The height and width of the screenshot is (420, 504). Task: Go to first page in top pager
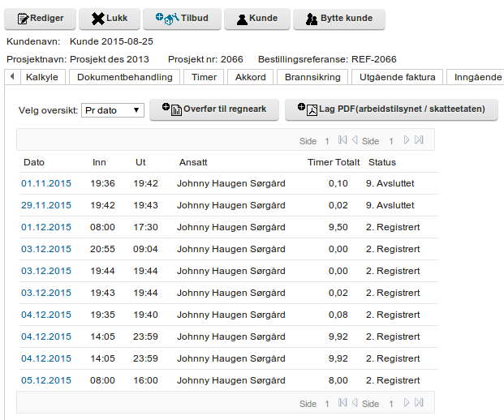pos(342,141)
